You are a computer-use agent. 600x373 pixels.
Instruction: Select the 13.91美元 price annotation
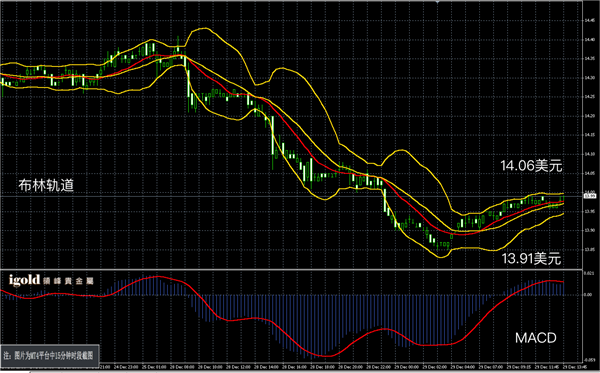[531, 259]
